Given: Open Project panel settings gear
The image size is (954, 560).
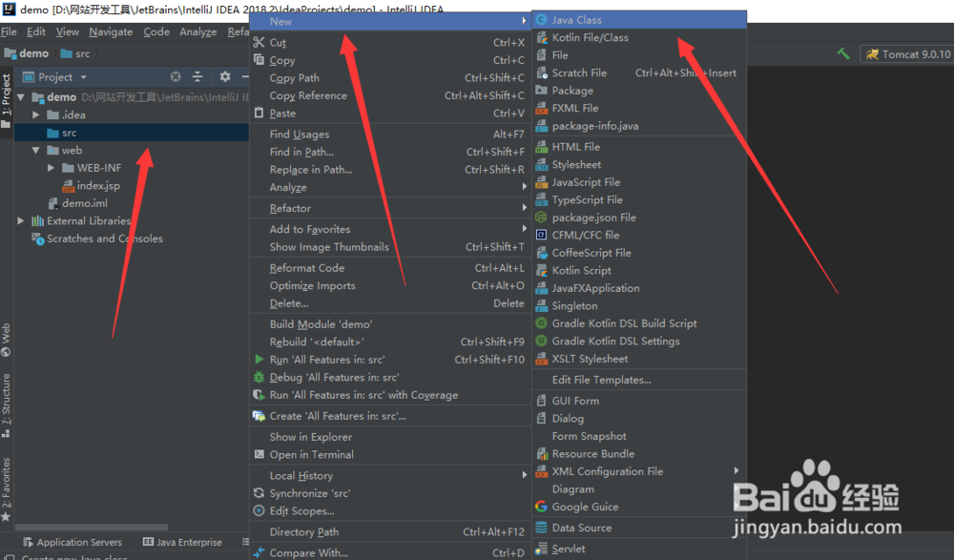Looking at the screenshot, I should coord(225,76).
